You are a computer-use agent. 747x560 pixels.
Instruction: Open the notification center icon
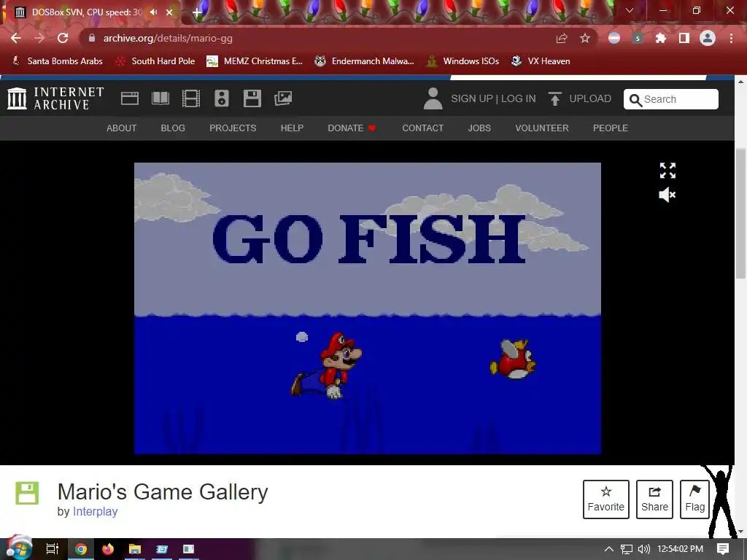click(x=723, y=549)
